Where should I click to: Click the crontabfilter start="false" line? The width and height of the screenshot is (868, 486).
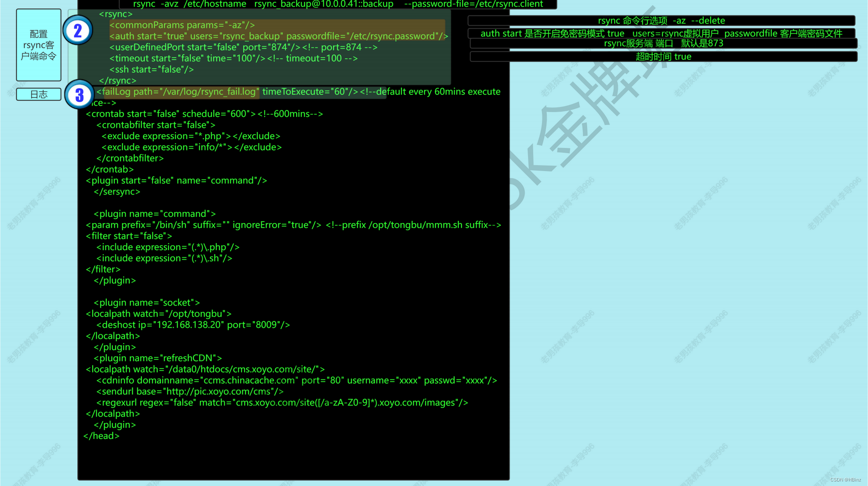tap(156, 125)
